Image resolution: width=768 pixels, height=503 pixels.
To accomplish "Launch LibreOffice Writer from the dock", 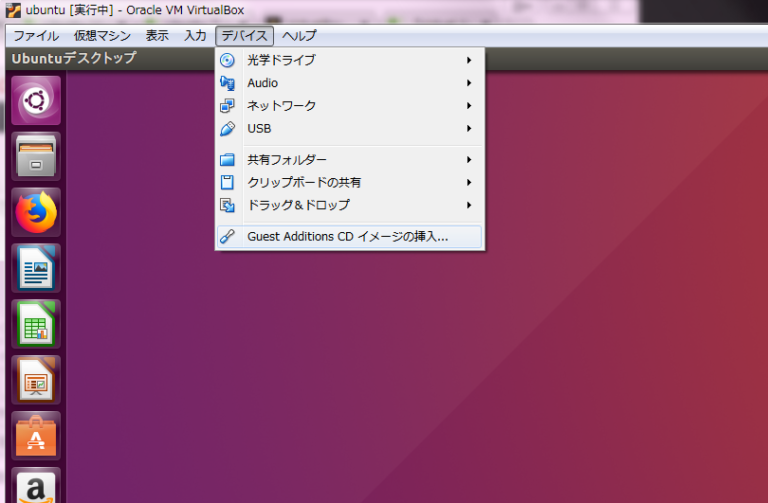I will tap(36, 268).
